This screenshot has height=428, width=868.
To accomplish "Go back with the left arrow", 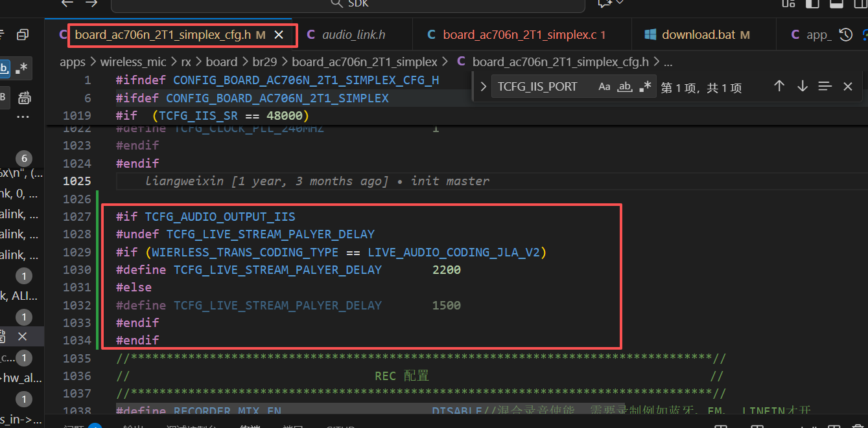I will pyautogui.click(x=67, y=3).
